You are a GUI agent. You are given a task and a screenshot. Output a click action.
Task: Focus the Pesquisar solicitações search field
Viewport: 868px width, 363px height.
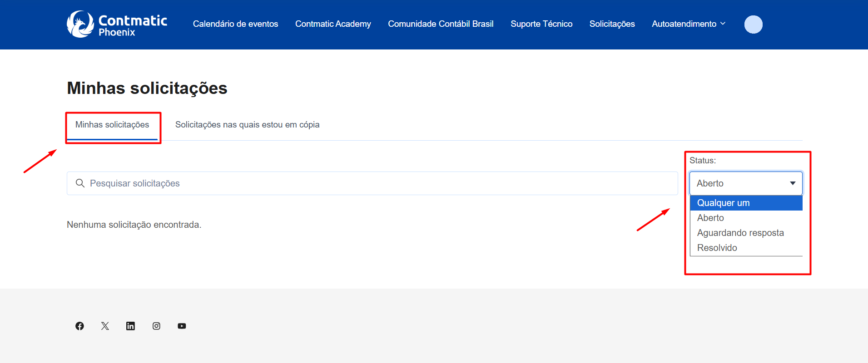pos(372,183)
